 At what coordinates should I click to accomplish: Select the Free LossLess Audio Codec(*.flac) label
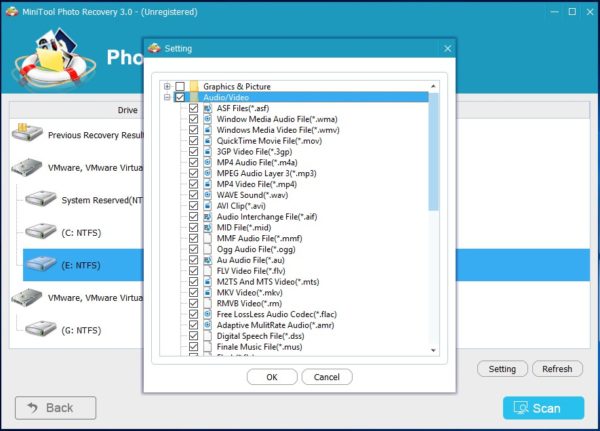pyautogui.click(x=277, y=315)
